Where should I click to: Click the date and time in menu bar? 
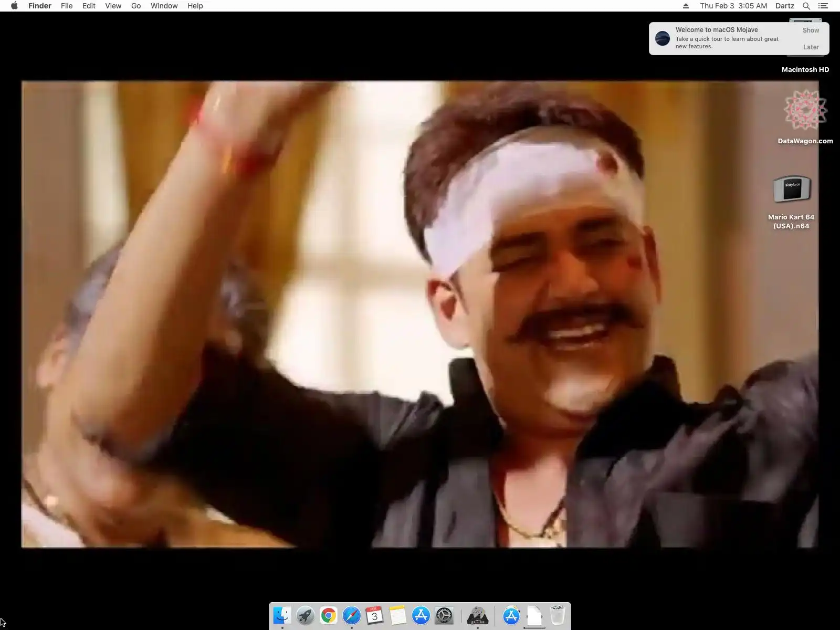coord(733,6)
